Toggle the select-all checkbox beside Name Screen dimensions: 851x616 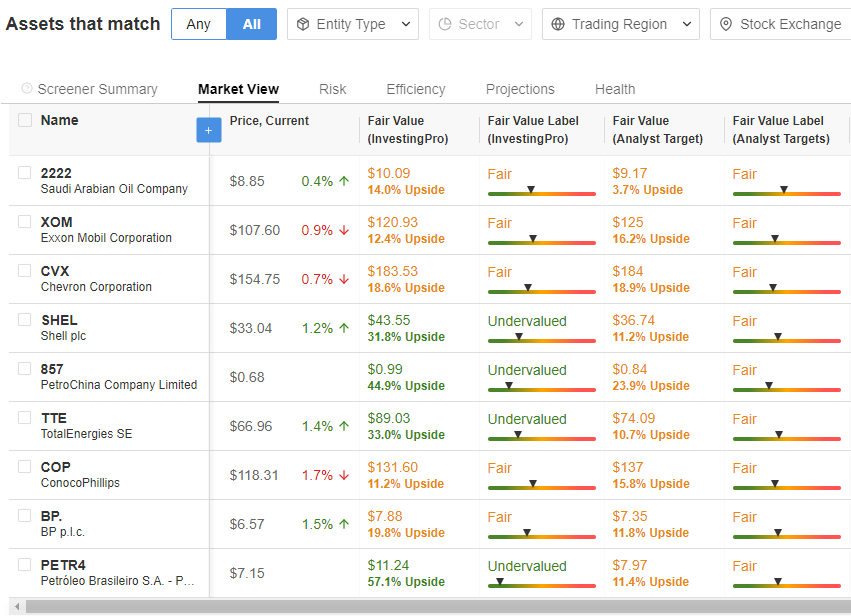(x=25, y=120)
